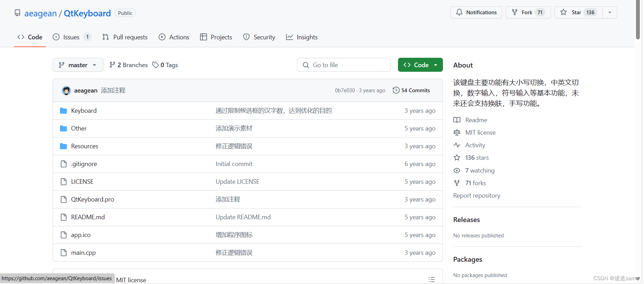Screen dimensions: 644x284
Task: View the 0 Tags link
Action: tap(165, 65)
